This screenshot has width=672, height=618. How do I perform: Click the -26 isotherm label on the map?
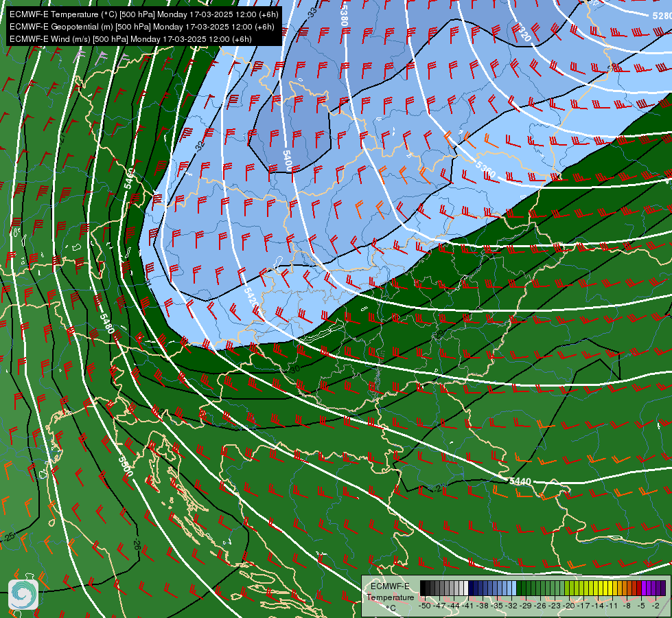[137, 545]
